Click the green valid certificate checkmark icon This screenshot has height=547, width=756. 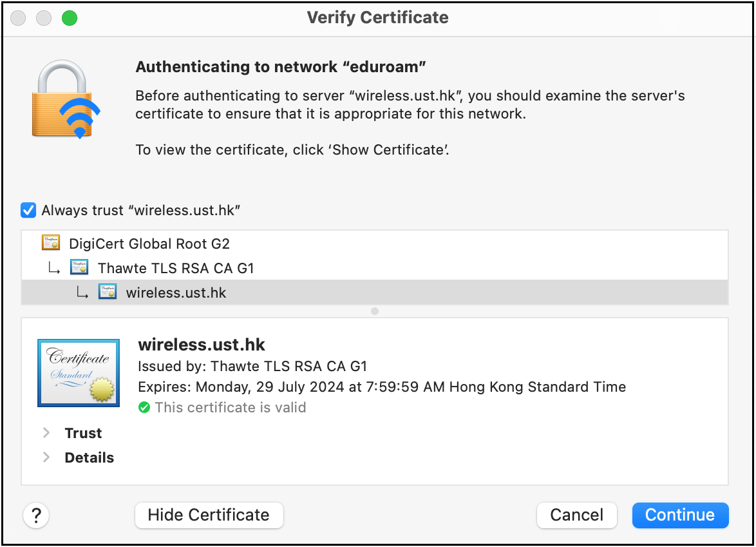[144, 408]
